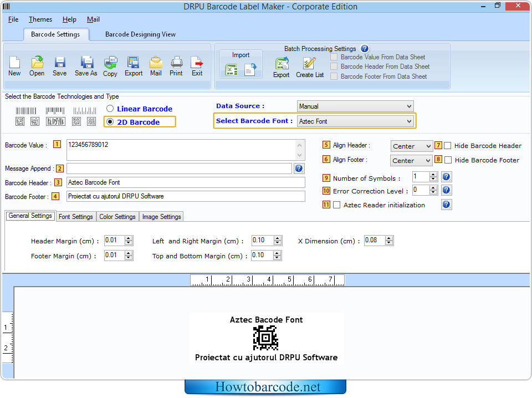Print the barcode using Print icon
The width and height of the screenshot is (532, 398).
click(x=176, y=63)
